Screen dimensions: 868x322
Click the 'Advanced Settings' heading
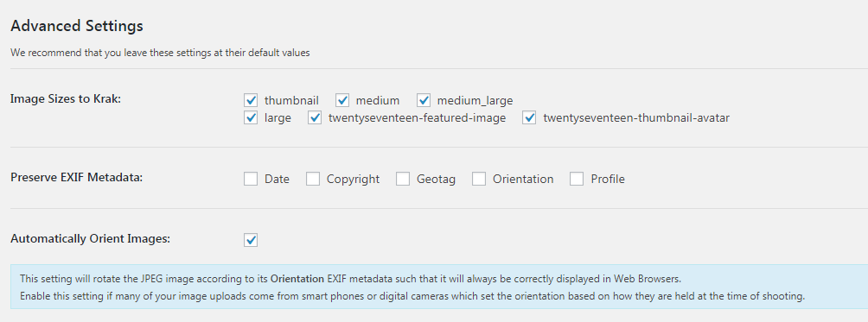point(77,25)
